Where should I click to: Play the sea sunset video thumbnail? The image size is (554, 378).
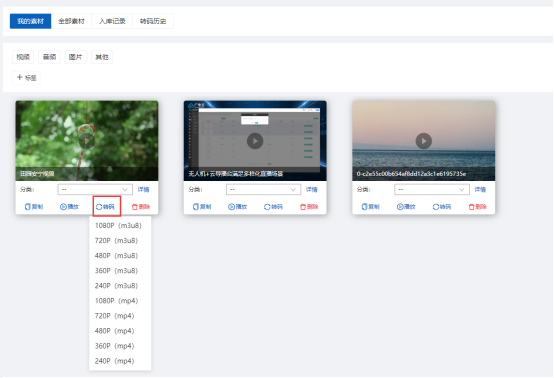(424, 141)
